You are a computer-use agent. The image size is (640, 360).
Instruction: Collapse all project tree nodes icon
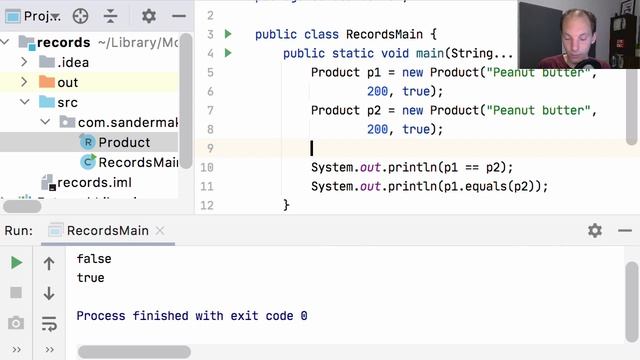click(x=110, y=16)
